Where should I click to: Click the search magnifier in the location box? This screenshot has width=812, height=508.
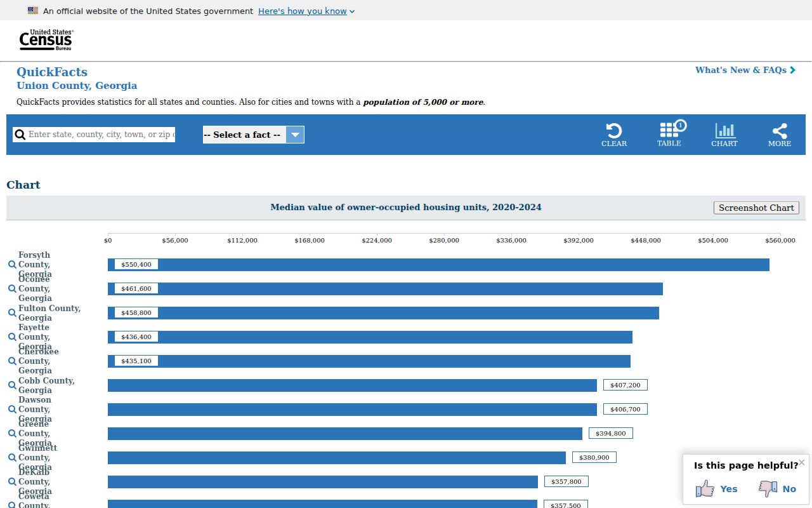(20, 135)
